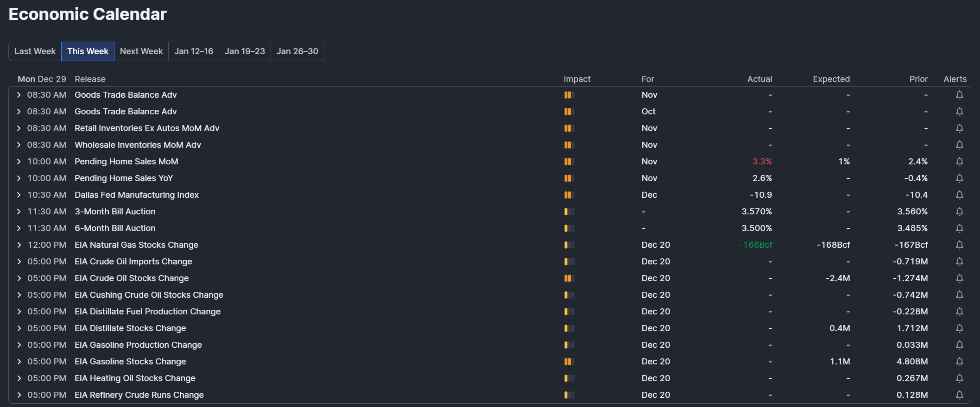Toggle alert for EIA Heating Oil Stocks Change
980x407 pixels.
pyautogui.click(x=959, y=378)
